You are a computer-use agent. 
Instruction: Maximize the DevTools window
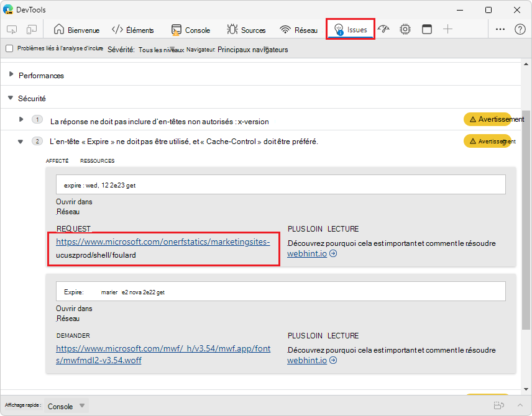point(488,10)
